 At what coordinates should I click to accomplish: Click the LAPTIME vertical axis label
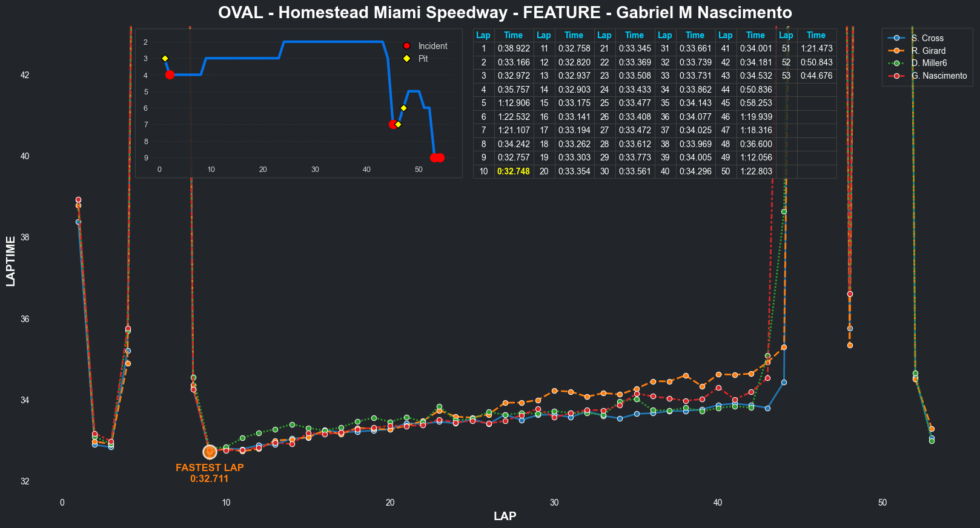point(11,261)
